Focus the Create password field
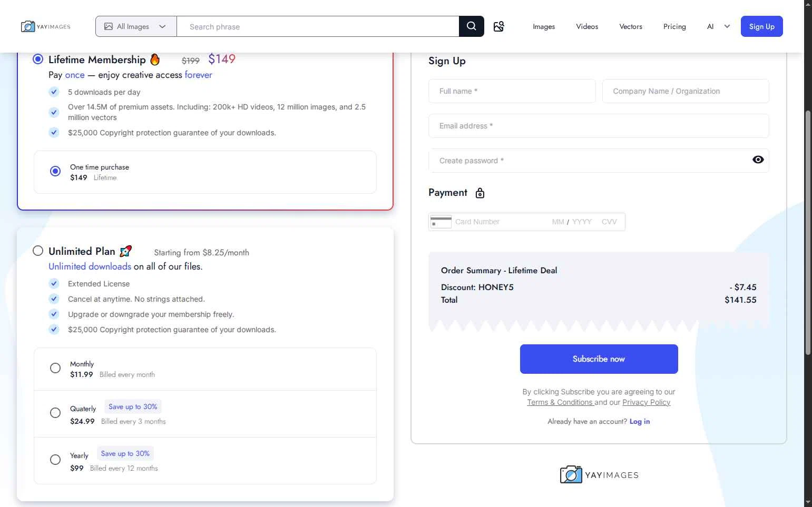The image size is (812, 507). 599,161
